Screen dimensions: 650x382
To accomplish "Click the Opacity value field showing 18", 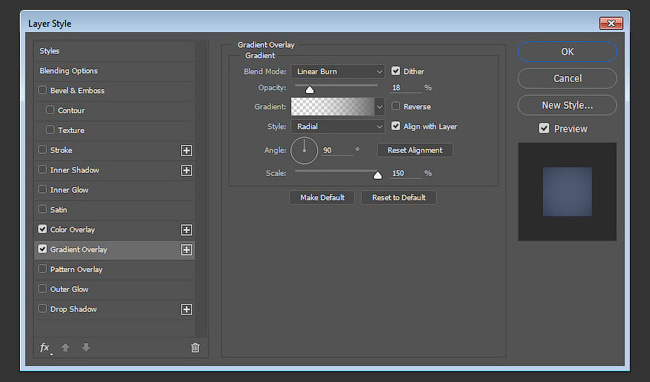I will (x=406, y=88).
